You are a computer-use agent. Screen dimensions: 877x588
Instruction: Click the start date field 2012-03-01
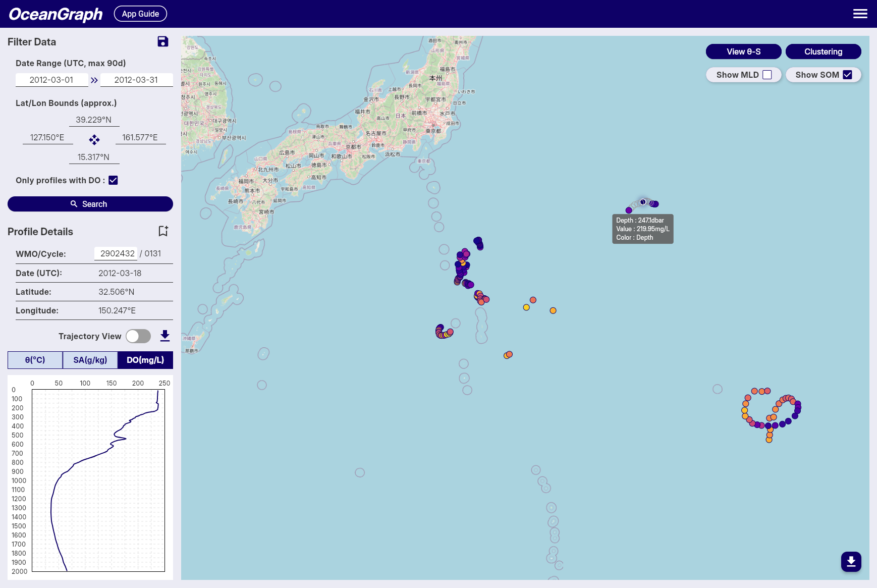point(51,80)
